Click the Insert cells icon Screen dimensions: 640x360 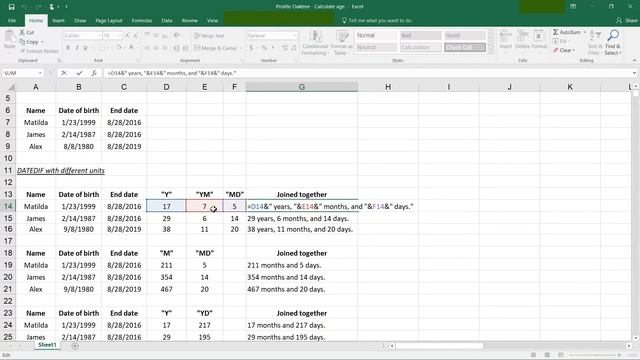tap(506, 36)
